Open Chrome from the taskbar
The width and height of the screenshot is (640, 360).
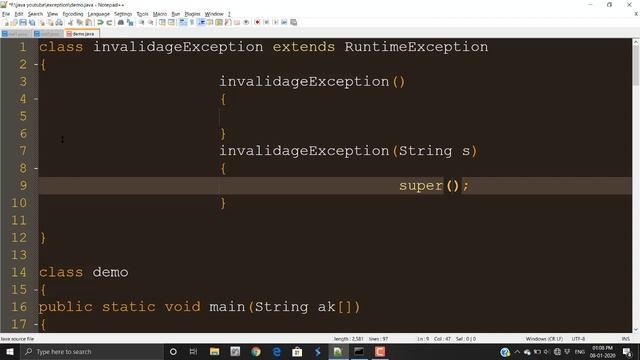pyautogui.click(x=256, y=351)
